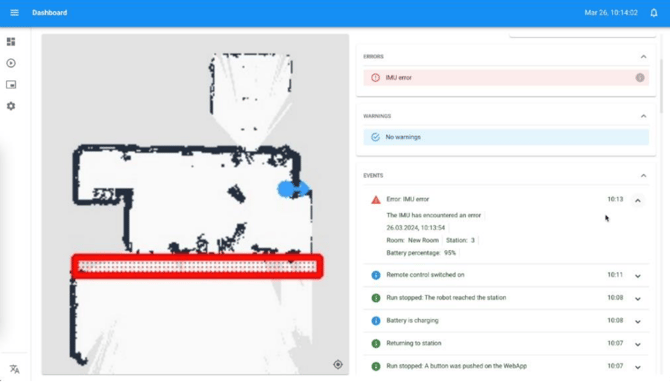The image size is (670, 391).
Task: Select the No warnings row
Action: click(506, 137)
